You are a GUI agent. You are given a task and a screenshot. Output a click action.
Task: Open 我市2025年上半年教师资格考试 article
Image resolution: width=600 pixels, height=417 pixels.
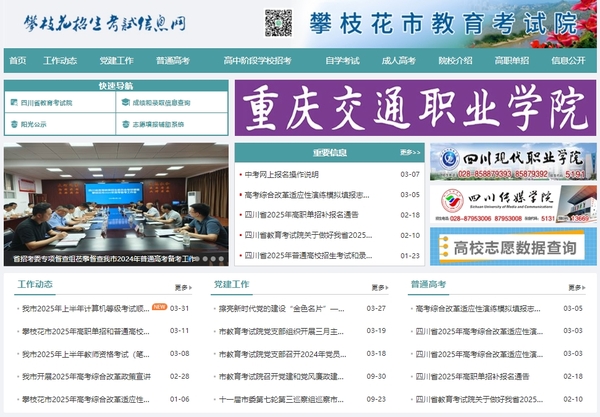tap(86, 354)
